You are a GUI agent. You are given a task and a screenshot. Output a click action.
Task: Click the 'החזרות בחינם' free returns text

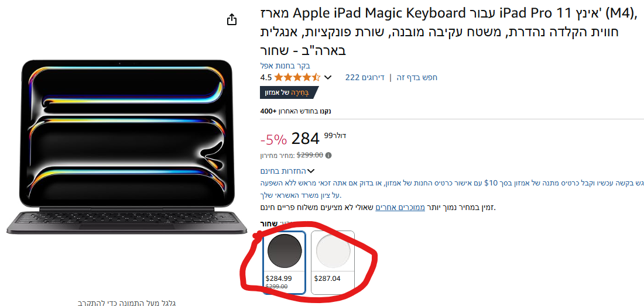tap(283, 171)
